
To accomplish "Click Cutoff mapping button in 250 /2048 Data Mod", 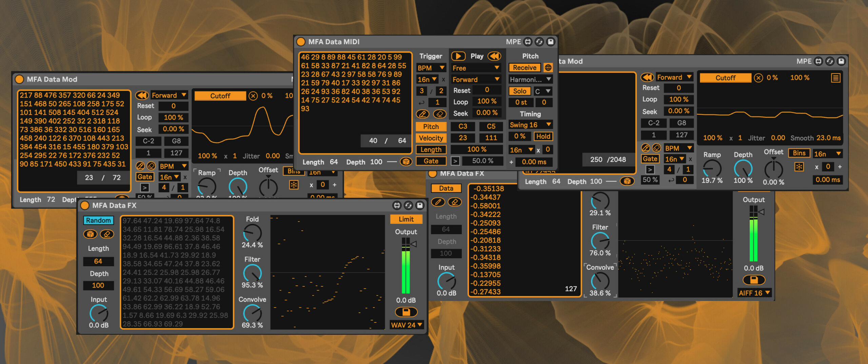I will [725, 78].
